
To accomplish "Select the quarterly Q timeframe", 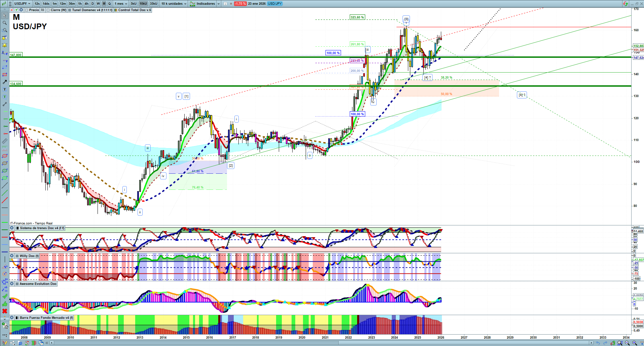I will [109, 4].
